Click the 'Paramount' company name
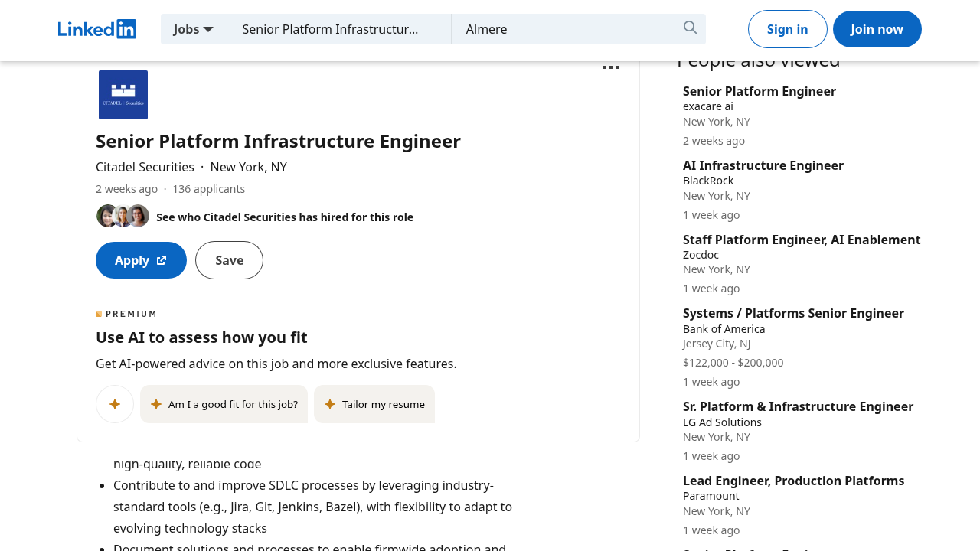 [x=710, y=496]
